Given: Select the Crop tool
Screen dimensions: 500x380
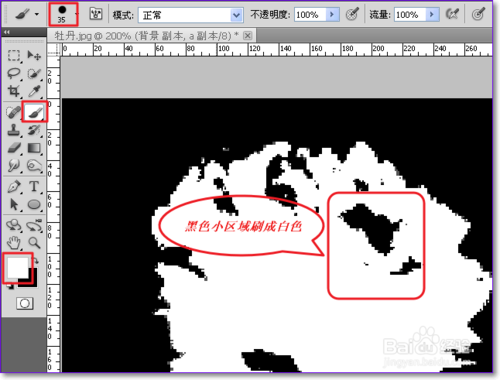Looking at the screenshot, I should [14, 91].
